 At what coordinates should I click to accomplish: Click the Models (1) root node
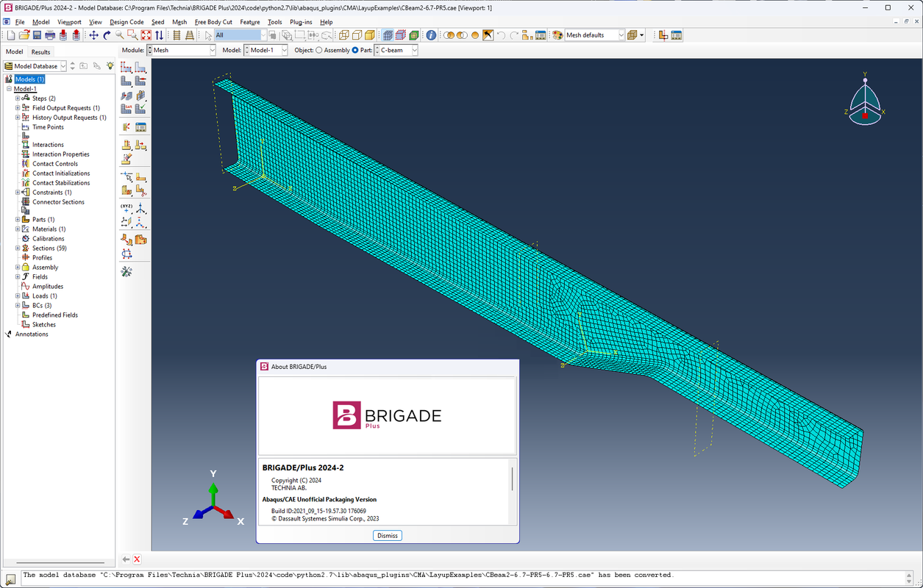pyautogui.click(x=29, y=79)
